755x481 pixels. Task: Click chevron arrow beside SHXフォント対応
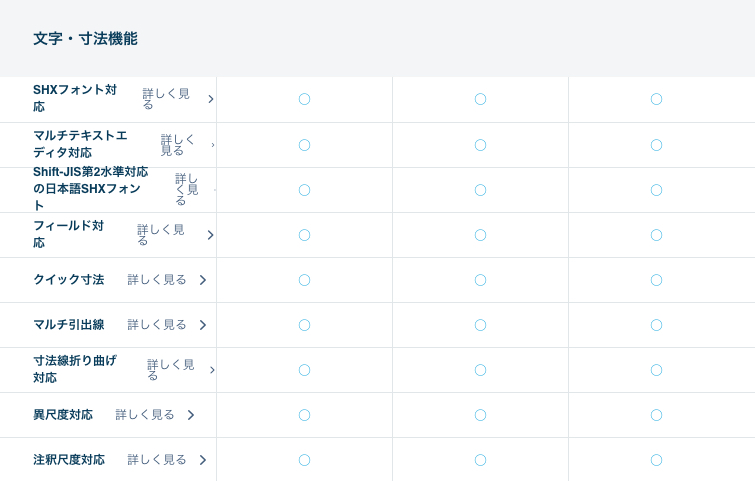(x=211, y=99)
